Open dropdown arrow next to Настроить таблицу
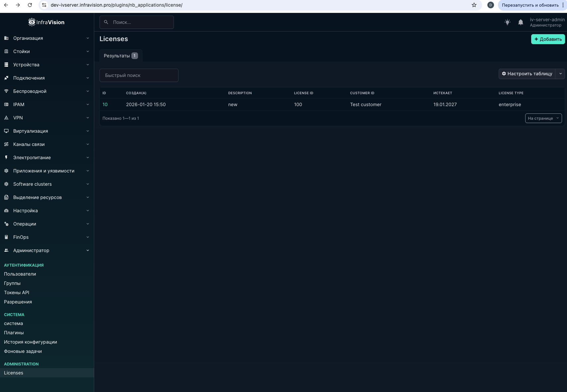Image resolution: width=567 pixels, height=392 pixels. click(560, 74)
